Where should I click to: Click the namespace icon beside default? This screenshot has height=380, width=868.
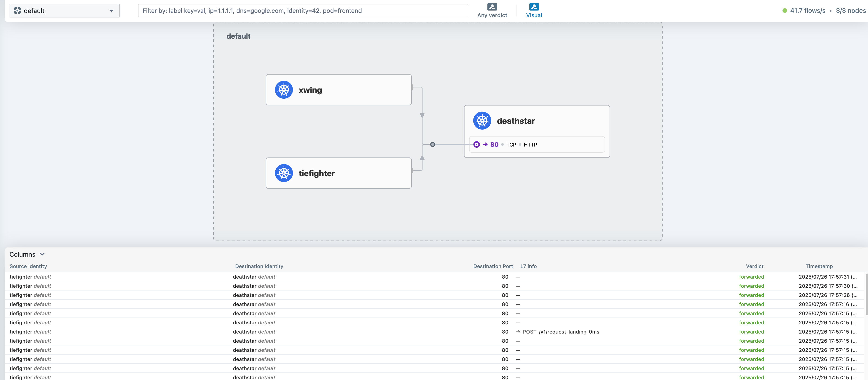pos(17,11)
